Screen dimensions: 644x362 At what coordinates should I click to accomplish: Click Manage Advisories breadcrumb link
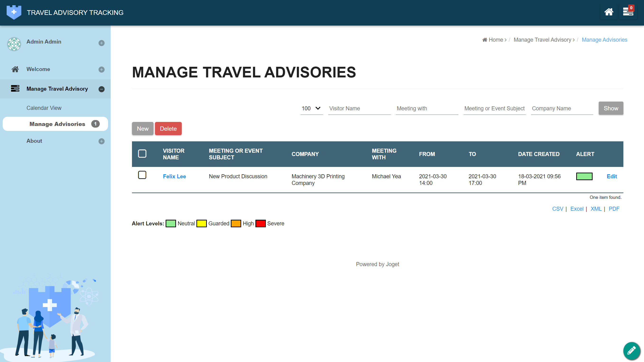pos(604,40)
